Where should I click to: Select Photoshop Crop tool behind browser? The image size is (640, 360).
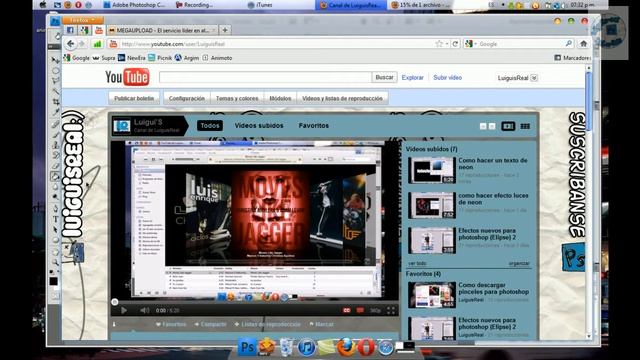(x=56, y=102)
